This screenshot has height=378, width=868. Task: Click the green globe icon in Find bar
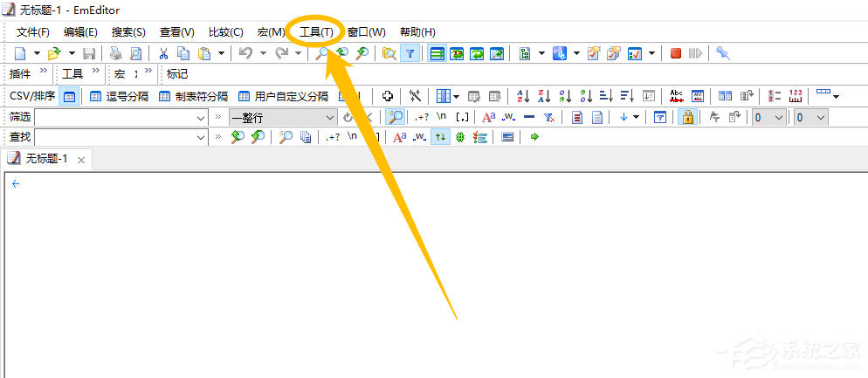click(460, 137)
